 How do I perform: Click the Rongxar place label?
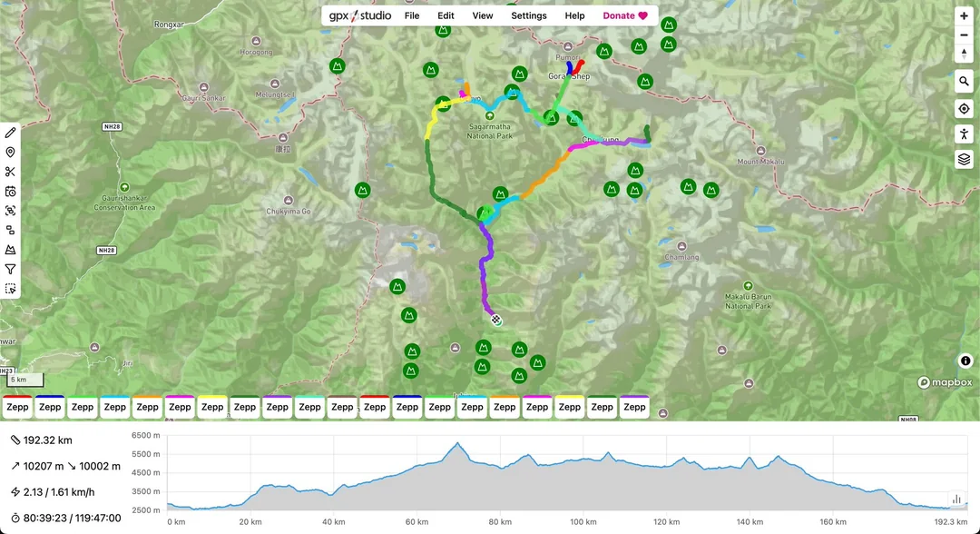(x=169, y=25)
